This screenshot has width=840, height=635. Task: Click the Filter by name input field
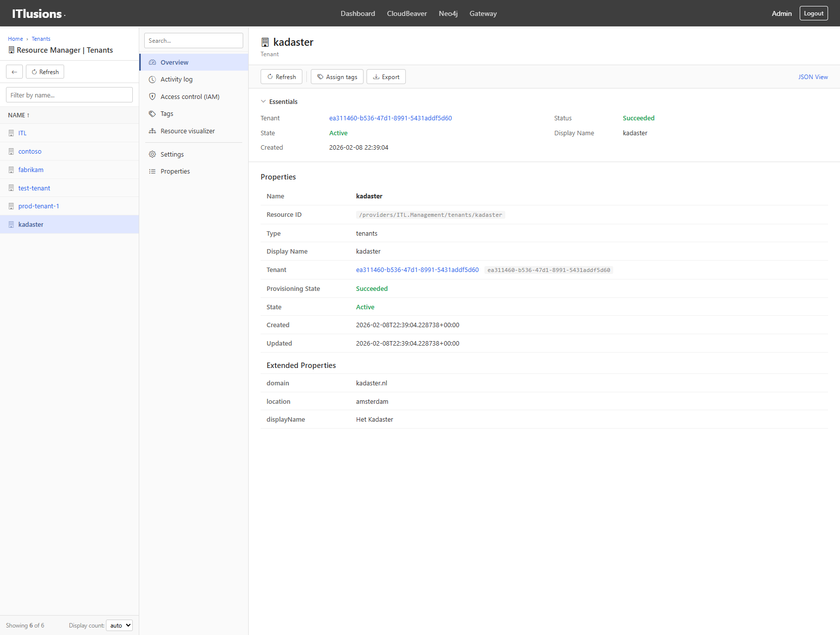click(x=69, y=95)
